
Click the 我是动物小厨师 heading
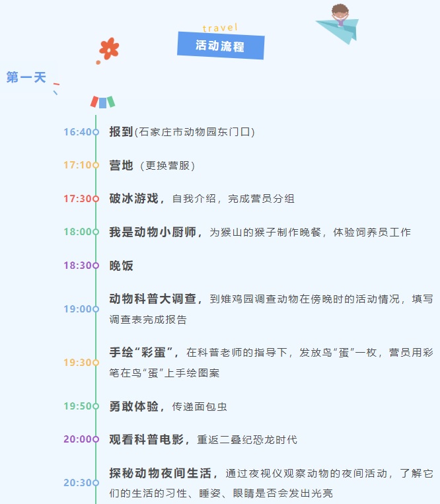[153, 232]
